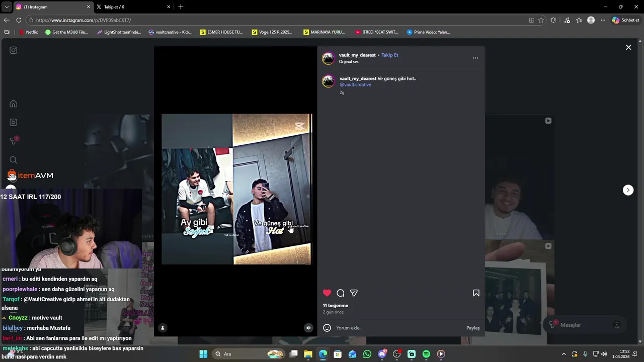Click the profile avatar in post header
The height and width of the screenshot is (362, 644).
tap(329, 58)
